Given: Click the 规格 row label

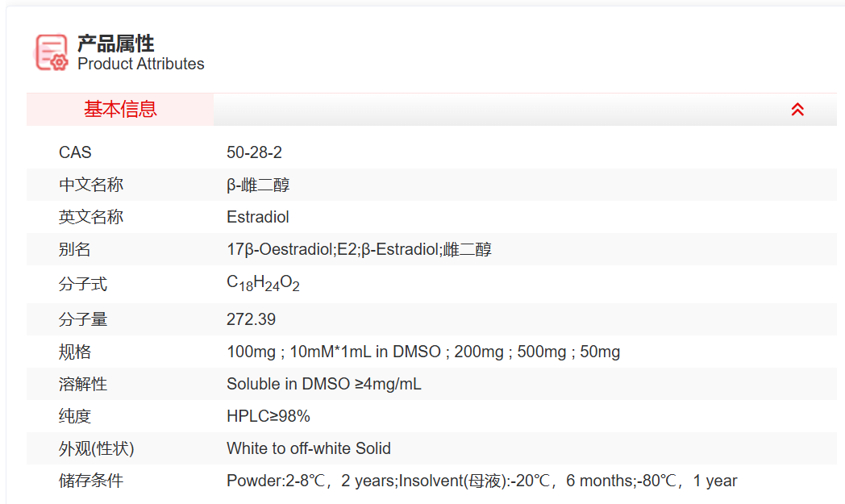Looking at the screenshot, I should [75, 352].
